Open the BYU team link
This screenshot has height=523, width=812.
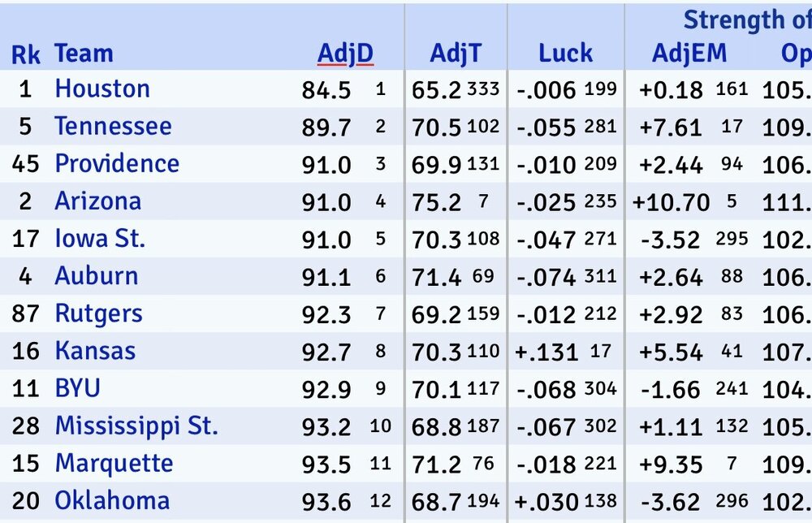tap(77, 388)
